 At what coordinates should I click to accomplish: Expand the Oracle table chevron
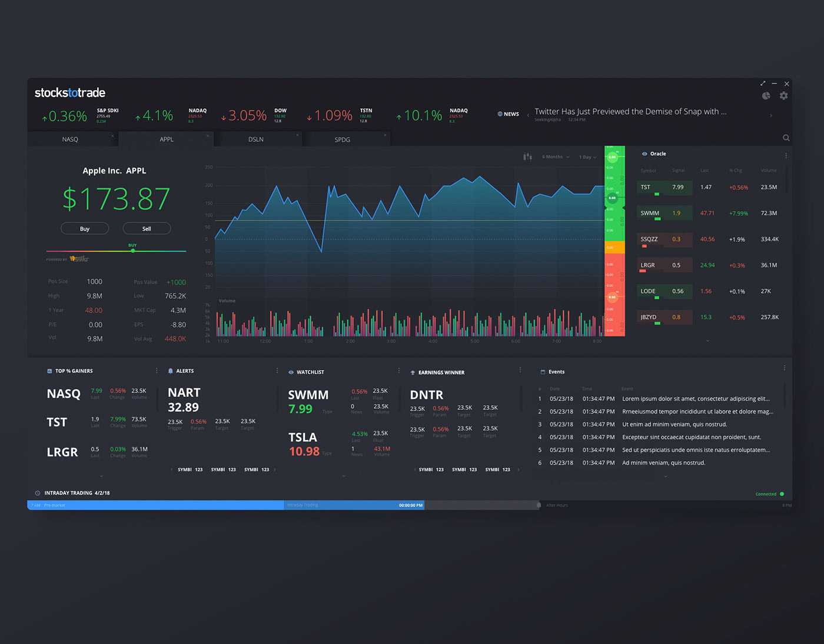[707, 341]
